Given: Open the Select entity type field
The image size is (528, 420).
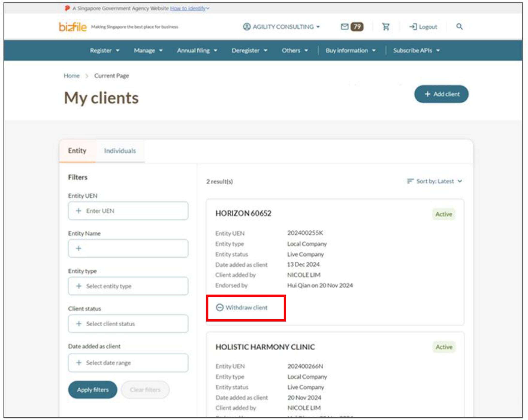Looking at the screenshot, I should 128,286.
